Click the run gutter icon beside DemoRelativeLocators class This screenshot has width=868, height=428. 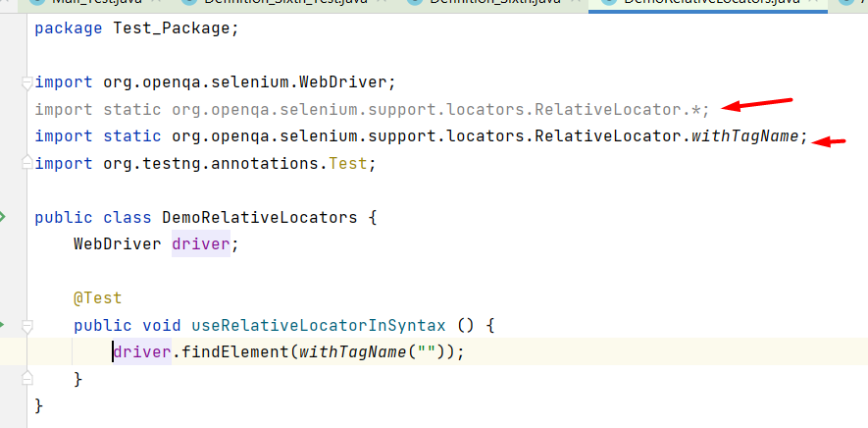click(x=3, y=217)
